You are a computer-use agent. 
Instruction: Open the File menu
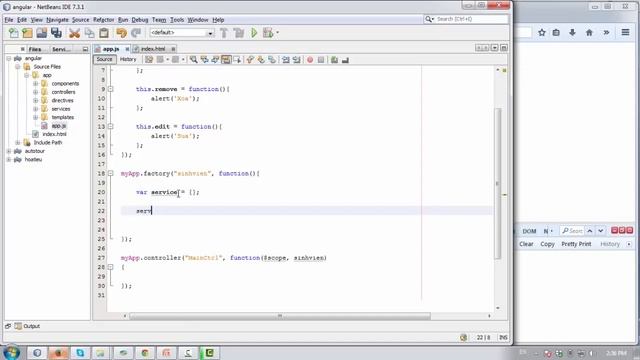tap(9, 20)
